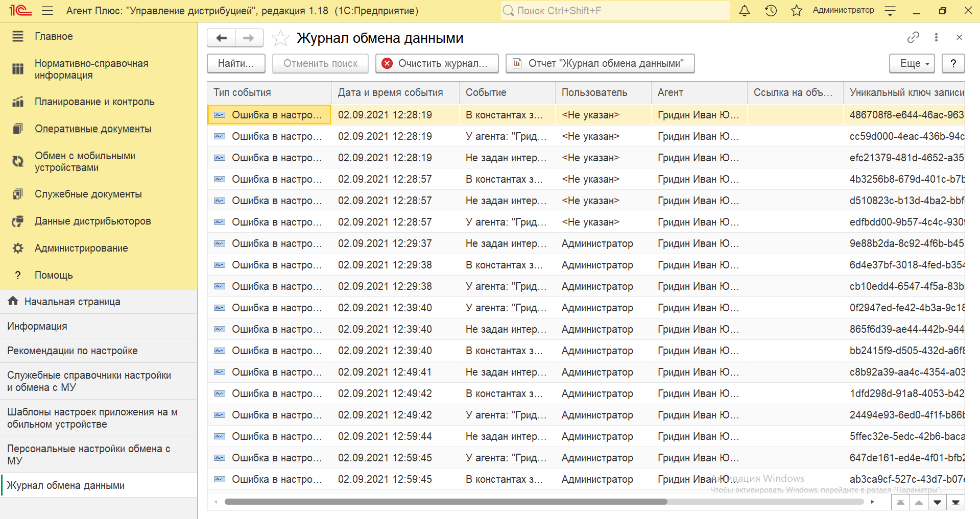Click Администратор user name in title bar

pos(843,10)
